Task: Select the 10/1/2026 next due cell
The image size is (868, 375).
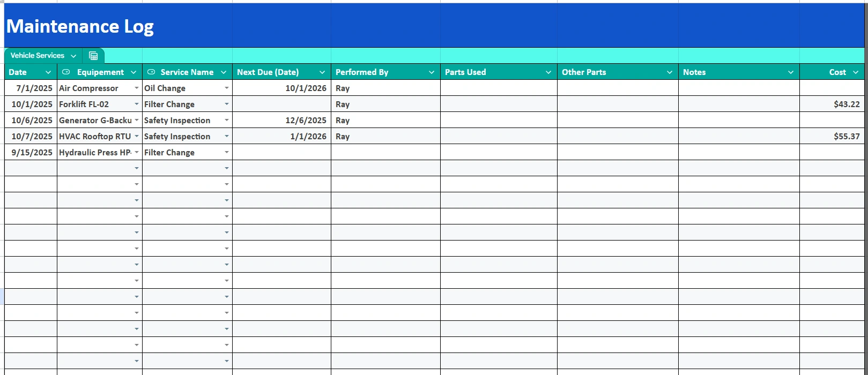Action: (281, 88)
